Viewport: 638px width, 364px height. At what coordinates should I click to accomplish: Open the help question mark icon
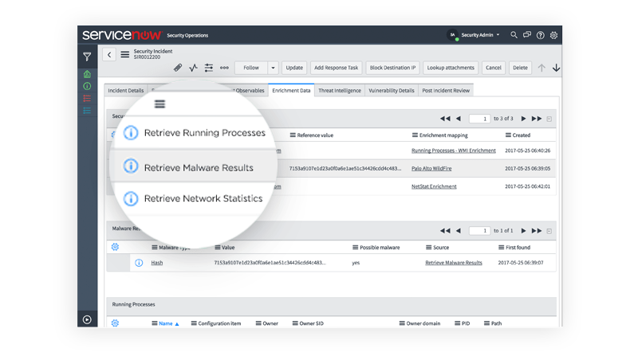point(541,35)
